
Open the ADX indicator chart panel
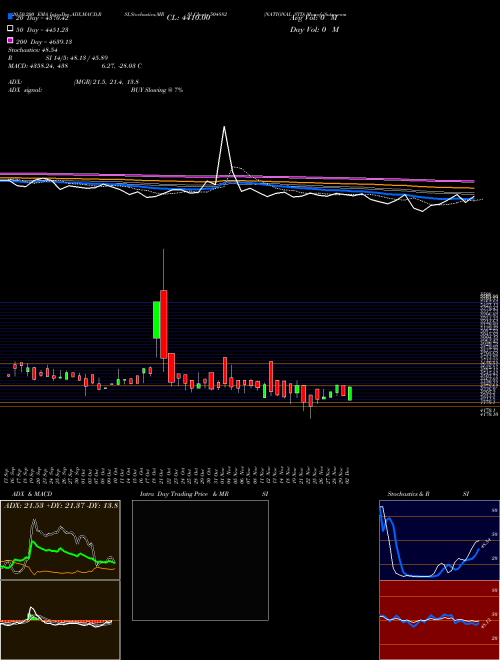pos(60,540)
